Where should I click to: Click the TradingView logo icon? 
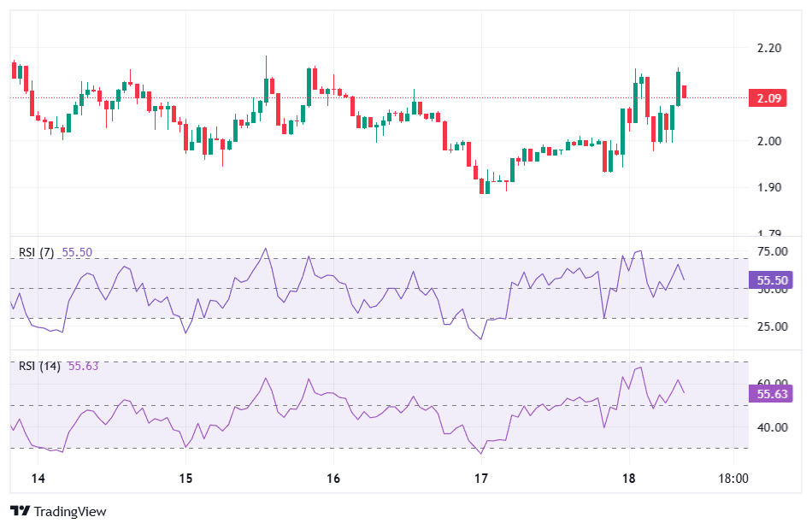tap(20, 511)
